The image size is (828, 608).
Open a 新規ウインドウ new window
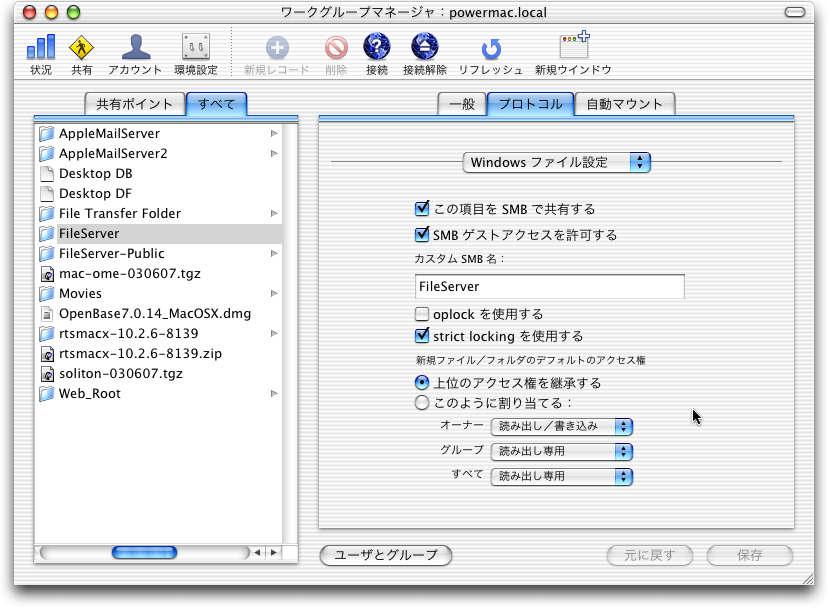[573, 48]
